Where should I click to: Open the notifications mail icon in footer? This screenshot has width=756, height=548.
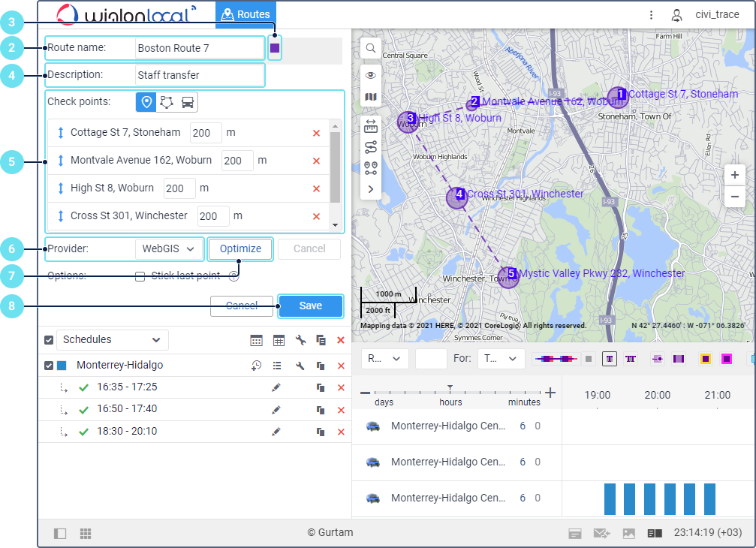point(601,534)
